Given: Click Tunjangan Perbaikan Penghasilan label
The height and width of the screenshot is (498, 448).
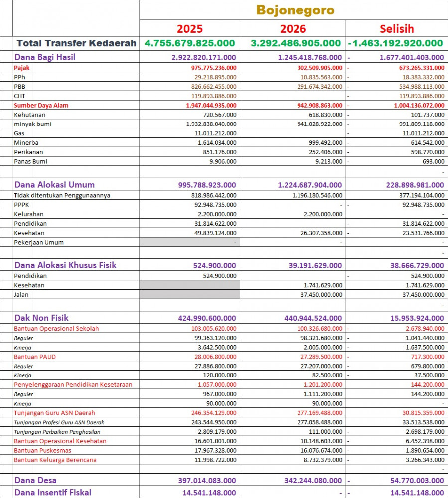Looking at the screenshot, I should point(57,432).
